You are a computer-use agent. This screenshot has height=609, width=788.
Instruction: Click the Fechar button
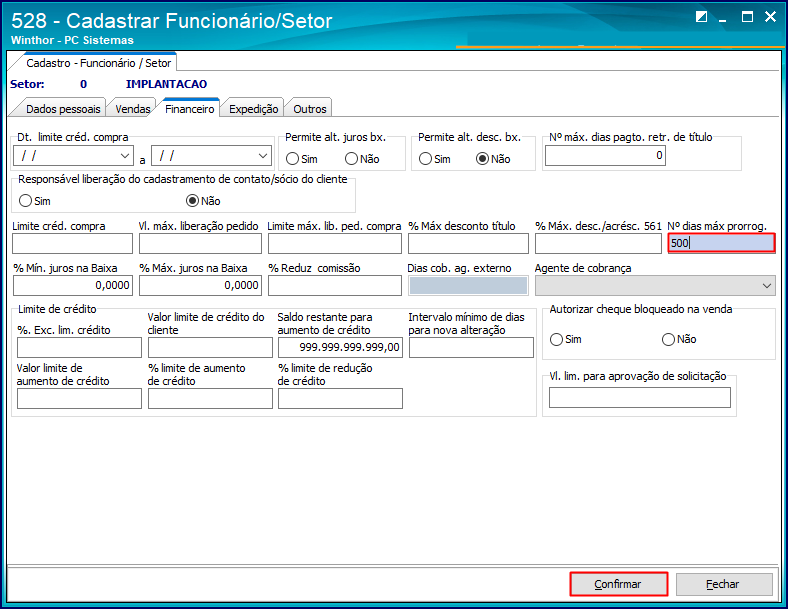(724, 584)
